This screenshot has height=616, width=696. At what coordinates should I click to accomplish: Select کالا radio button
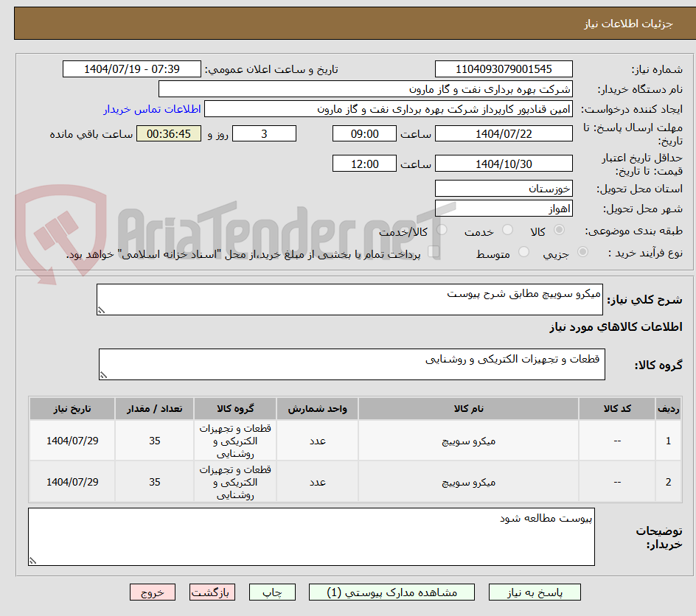coord(559,230)
